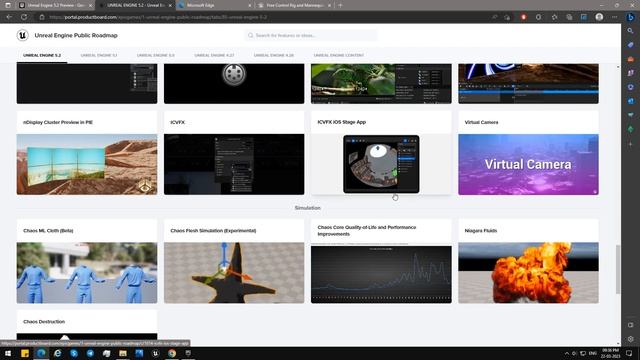
Task: Open the Virtual Camera card title
Action: (481, 122)
